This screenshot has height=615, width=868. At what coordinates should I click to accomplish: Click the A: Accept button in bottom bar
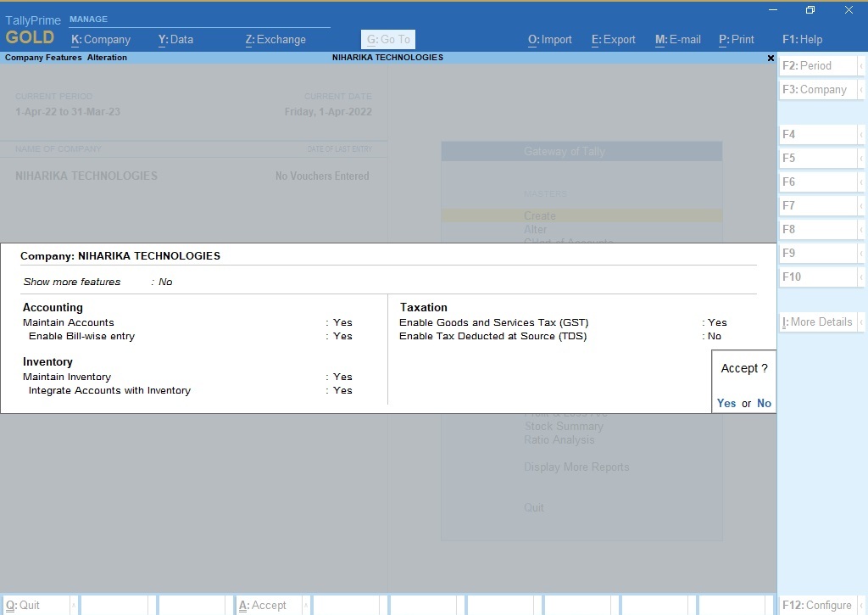coord(269,605)
